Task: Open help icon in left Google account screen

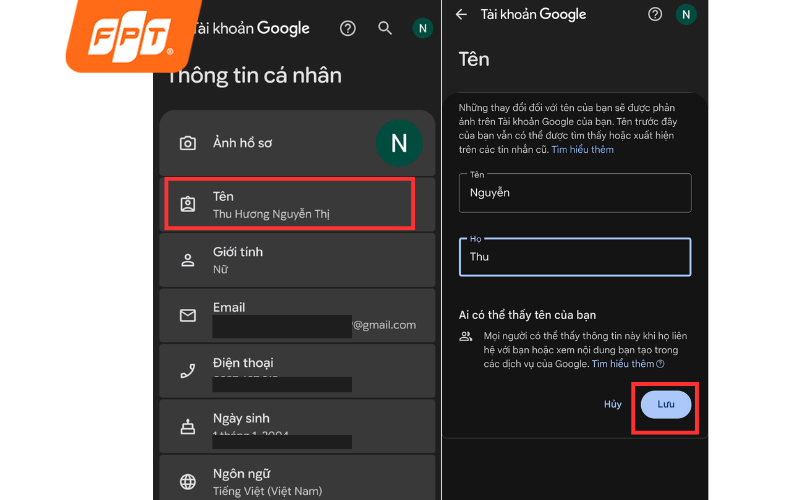Action: (347, 29)
